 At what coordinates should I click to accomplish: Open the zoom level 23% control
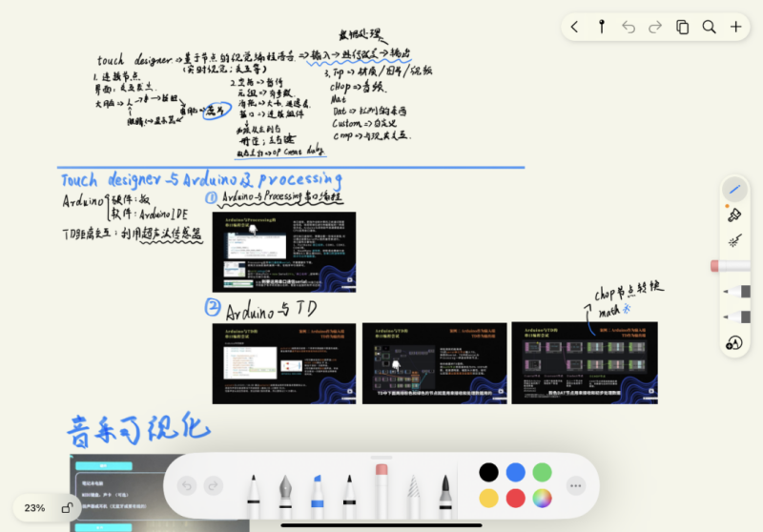(x=35, y=508)
